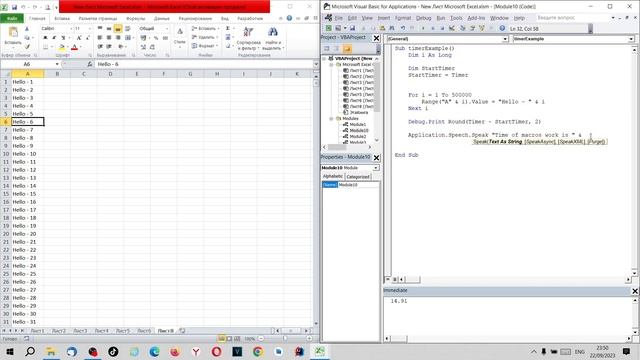This screenshot has height=360, width=640.
Task: Click the Break pause icon in VBA toolbar
Action: click(x=433, y=28)
